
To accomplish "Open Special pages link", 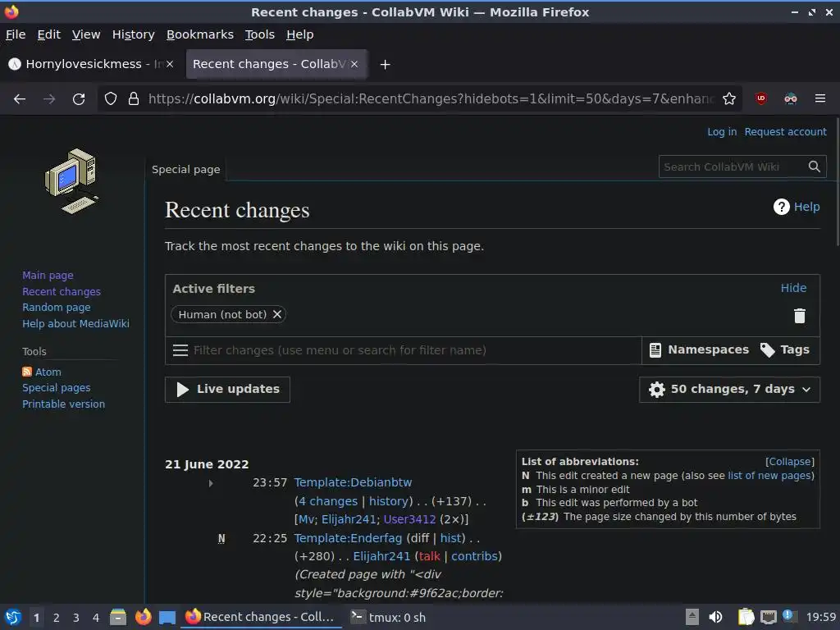I will pos(57,388).
